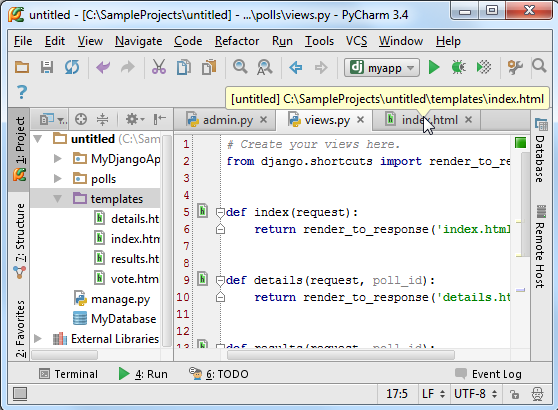
Task: Click the Help question mark icon
Action: coord(22,92)
